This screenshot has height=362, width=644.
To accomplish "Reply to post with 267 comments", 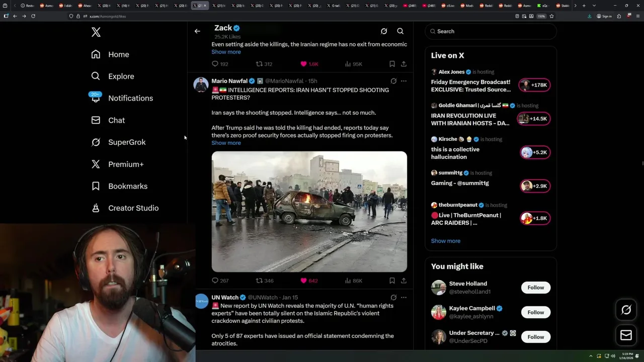I will point(220,281).
